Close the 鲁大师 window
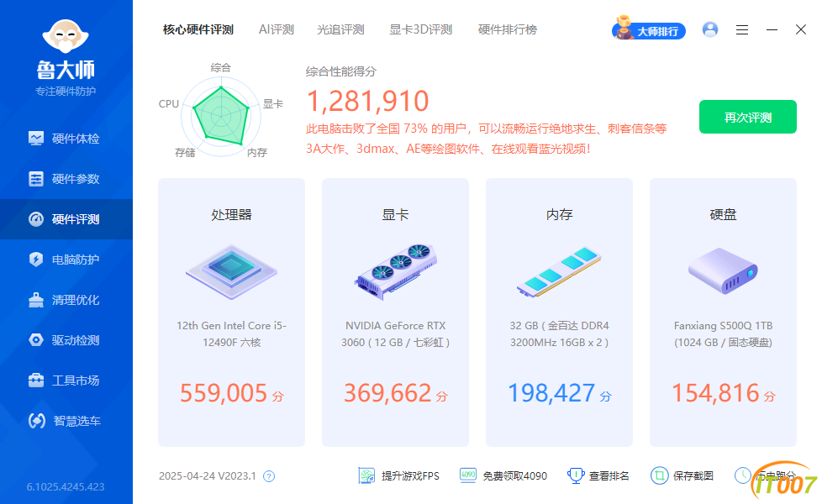 [800, 29]
